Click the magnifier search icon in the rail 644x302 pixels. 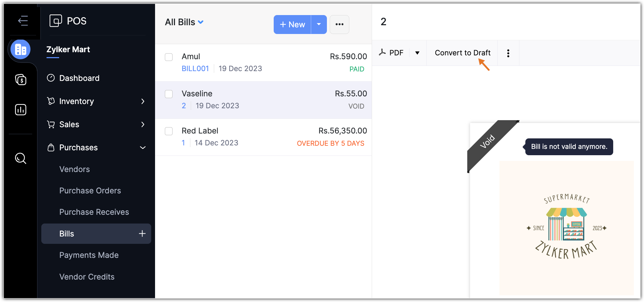point(21,158)
